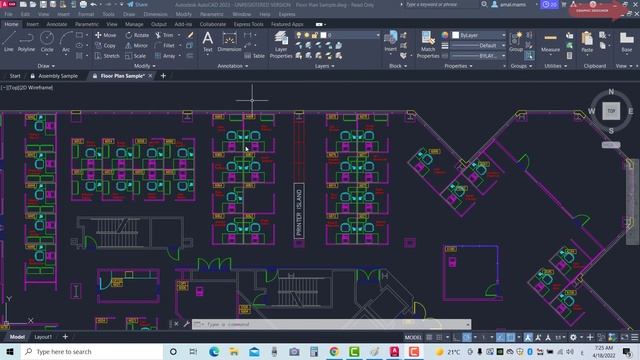Click the Start tab
The height and width of the screenshot is (360, 640).
click(15, 76)
